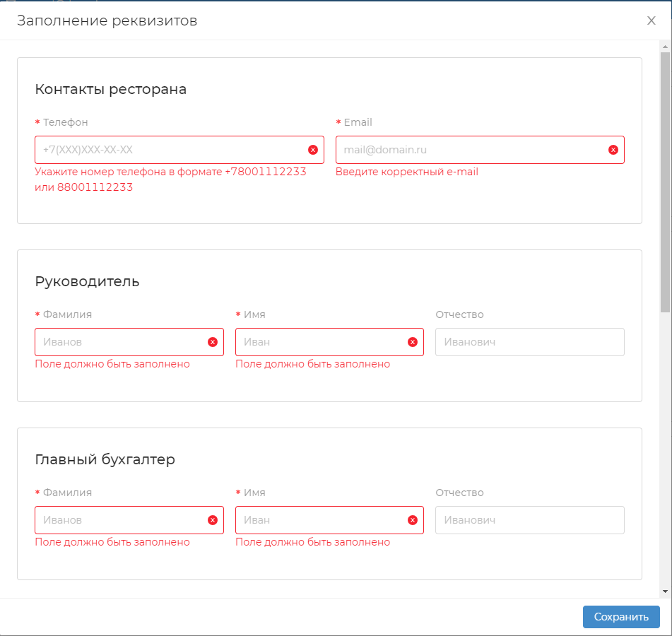Focus the Email input field
This screenshot has width=672, height=636.
[470, 150]
